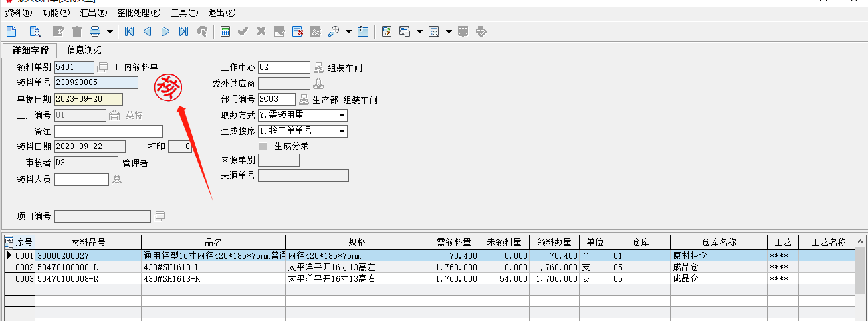This screenshot has width=868, height=321.
Task: Expand the 生成按序 dropdown
Action: 342,132
